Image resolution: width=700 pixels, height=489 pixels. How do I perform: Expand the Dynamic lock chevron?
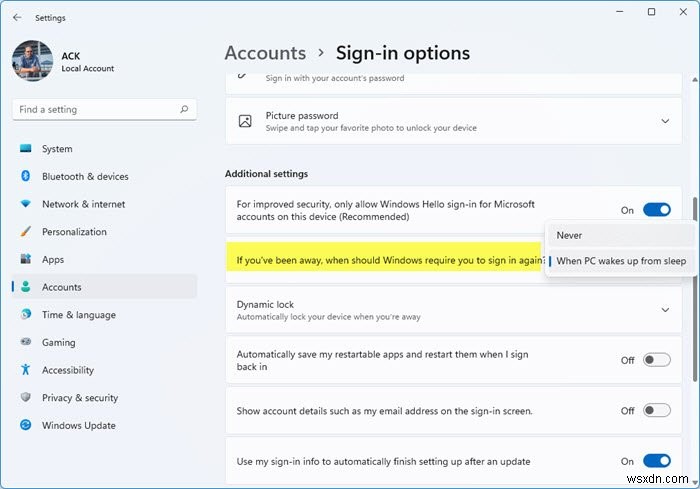point(665,310)
